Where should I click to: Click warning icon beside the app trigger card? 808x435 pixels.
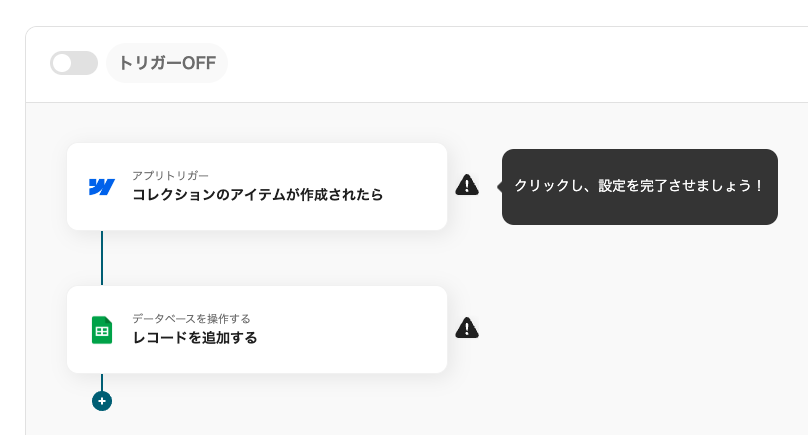click(467, 185)
